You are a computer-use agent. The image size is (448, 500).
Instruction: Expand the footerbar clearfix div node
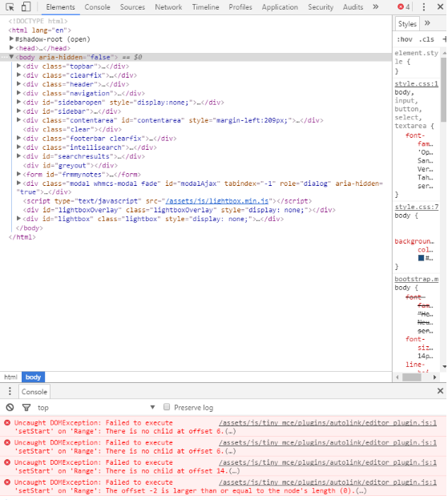coord(18,138)
